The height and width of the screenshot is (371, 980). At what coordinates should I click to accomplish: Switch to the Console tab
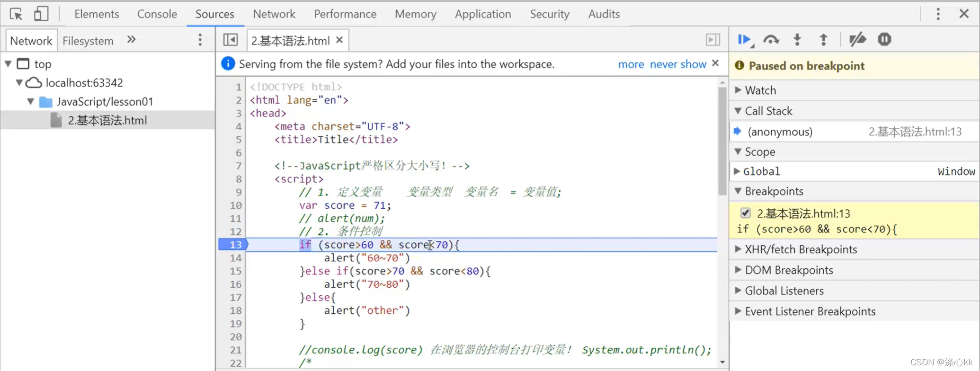pyautogui.click(x=157, y=14)
